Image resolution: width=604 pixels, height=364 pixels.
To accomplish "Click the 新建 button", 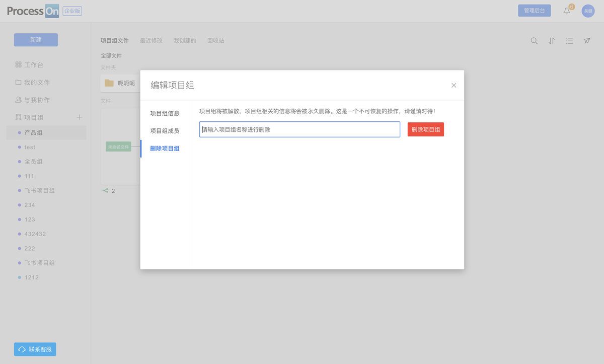I will (x=36, y=40).
